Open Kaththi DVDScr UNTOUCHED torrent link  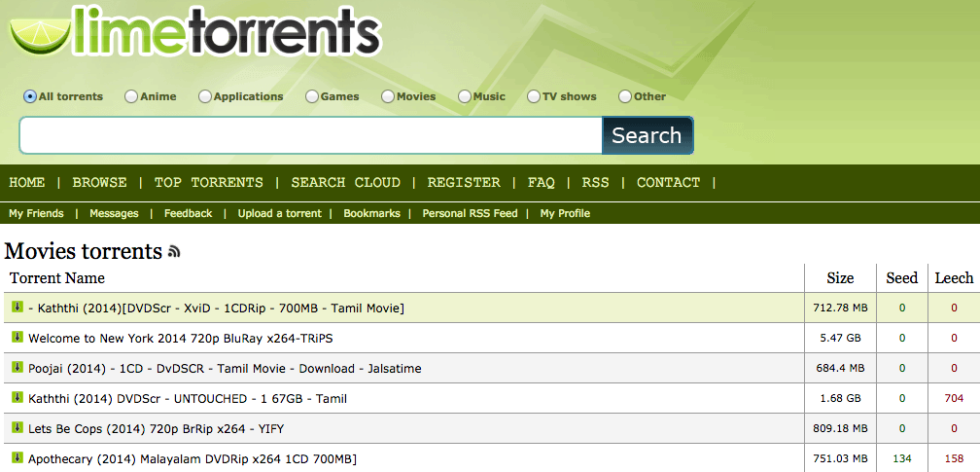[x=188, y=398]
